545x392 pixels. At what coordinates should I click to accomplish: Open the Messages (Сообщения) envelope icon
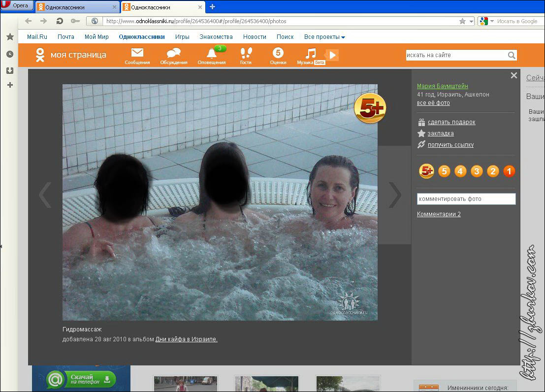137,53
